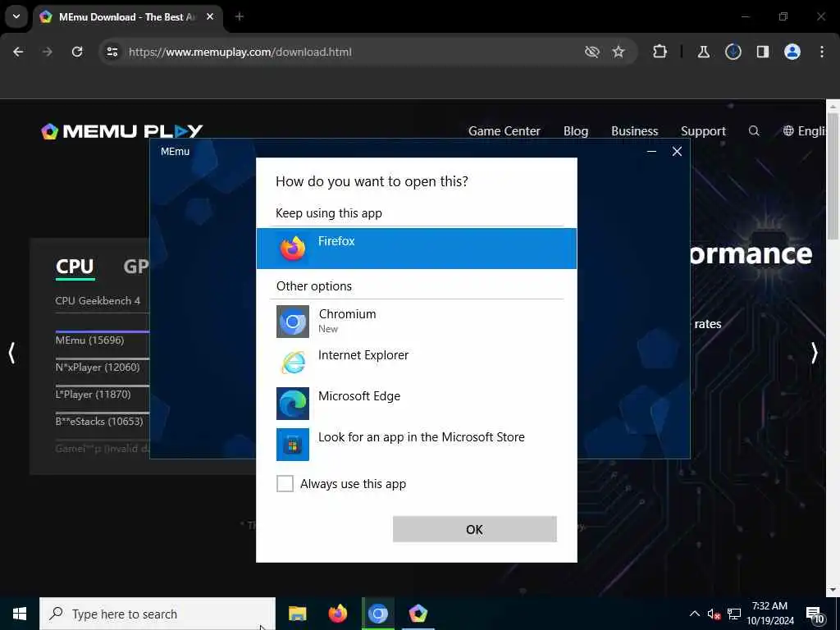This screenshot has height=630, width=840.
Task: Close the MEmu Download tab
Action: [x=210, y=17]
